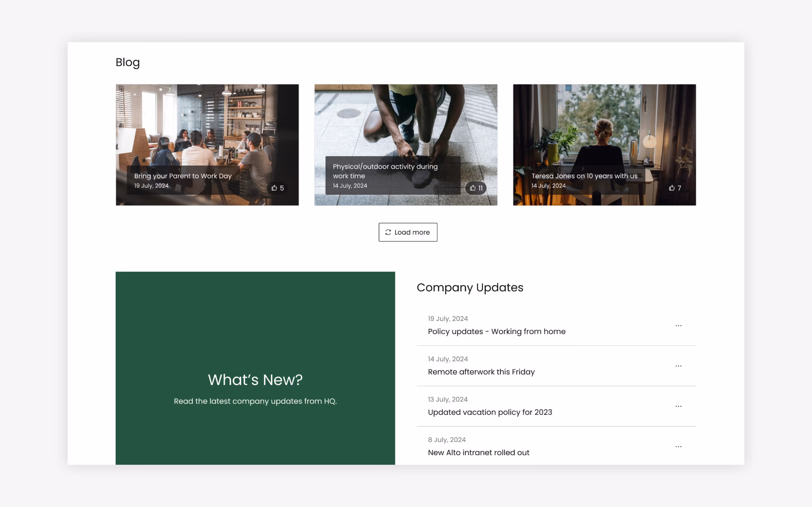Like the Bring your Parent to Work Day post
The width and height of the screenshot is (812, 507).
[274, 188]
